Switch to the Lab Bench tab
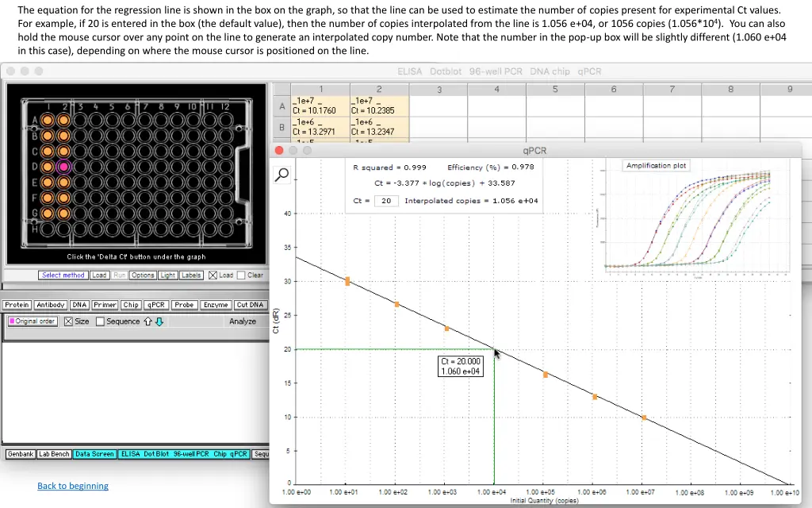812x508 pixels. click(55, 454)
